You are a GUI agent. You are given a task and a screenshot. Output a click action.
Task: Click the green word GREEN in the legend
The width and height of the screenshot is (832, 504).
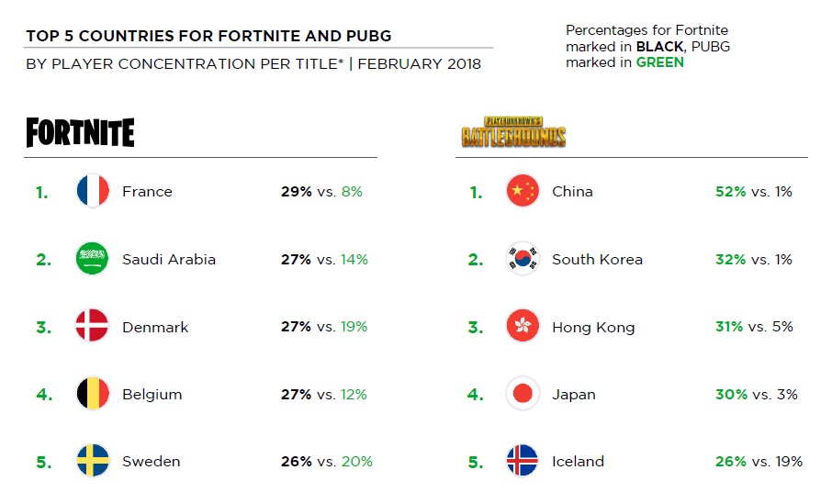(659, 62)
